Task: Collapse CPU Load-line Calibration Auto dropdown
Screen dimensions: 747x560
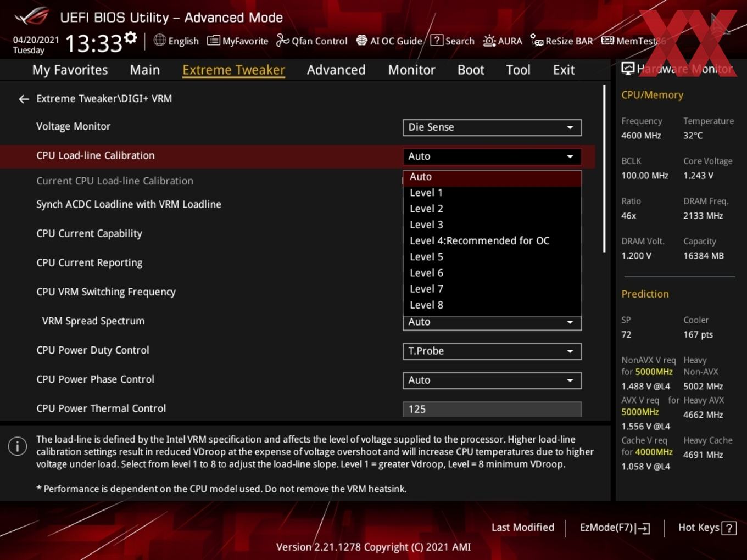Action: coord(492,156)
